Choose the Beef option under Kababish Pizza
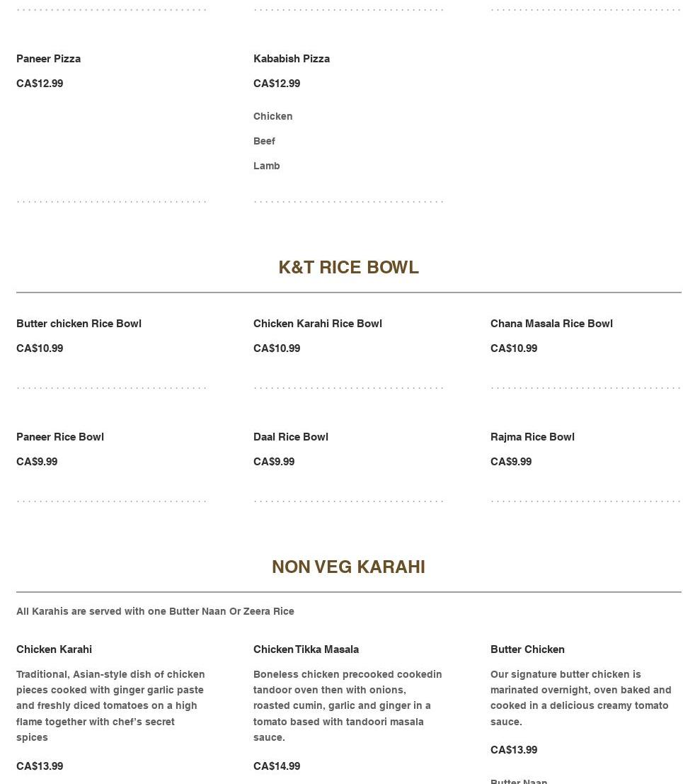The width and height of the screenshot is (683, 784). coord(264,141)
